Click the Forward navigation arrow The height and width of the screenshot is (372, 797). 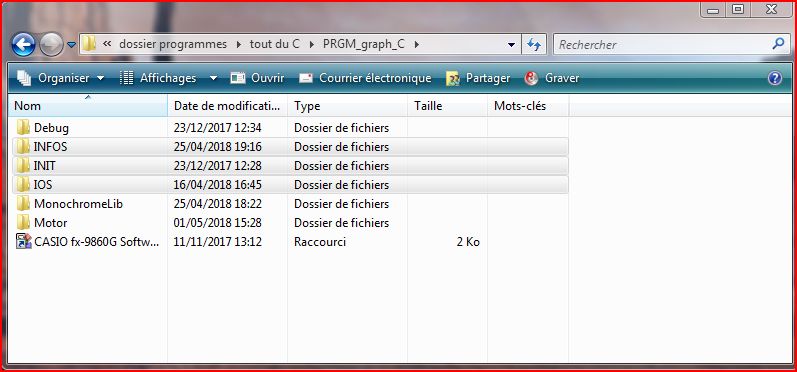[51, 45]
